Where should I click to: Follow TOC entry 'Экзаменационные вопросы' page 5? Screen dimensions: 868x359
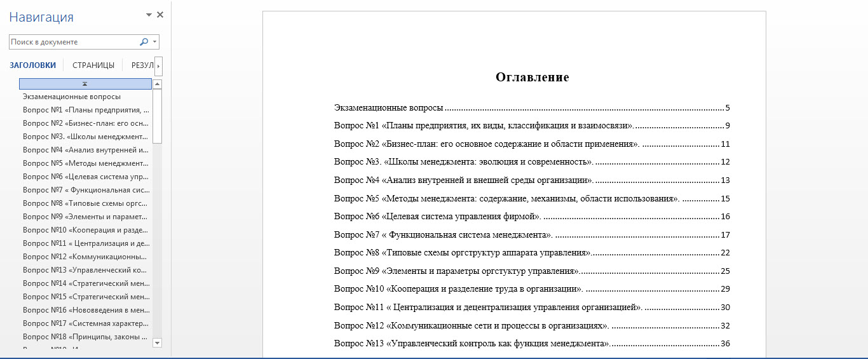pos(532,108)
